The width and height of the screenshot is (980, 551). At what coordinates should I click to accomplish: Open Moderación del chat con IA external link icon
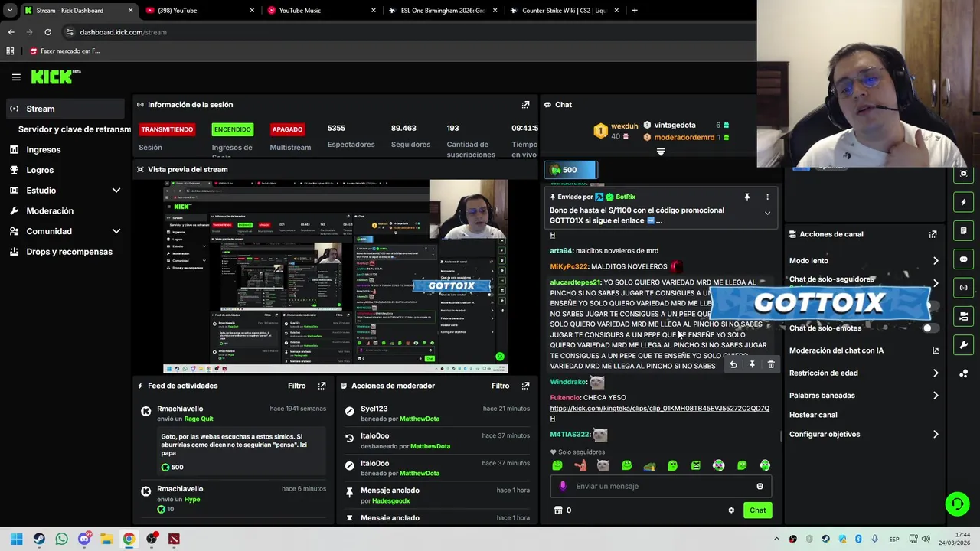(936, 350)
